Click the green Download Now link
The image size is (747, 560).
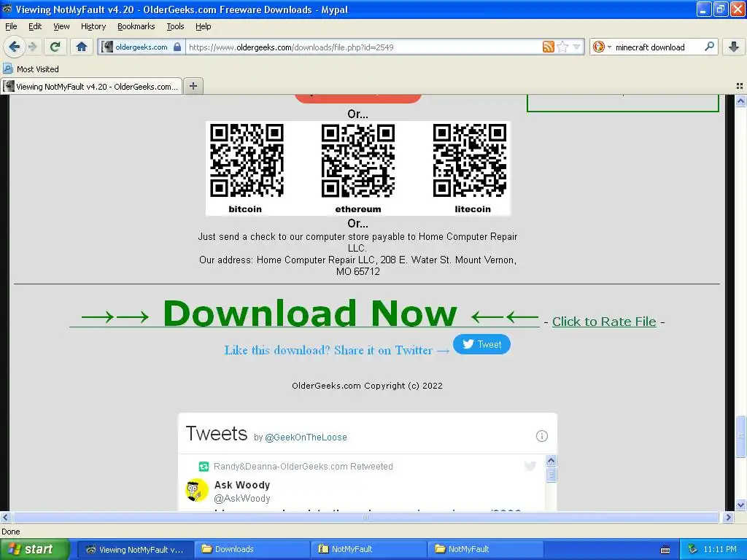point(304,314)
